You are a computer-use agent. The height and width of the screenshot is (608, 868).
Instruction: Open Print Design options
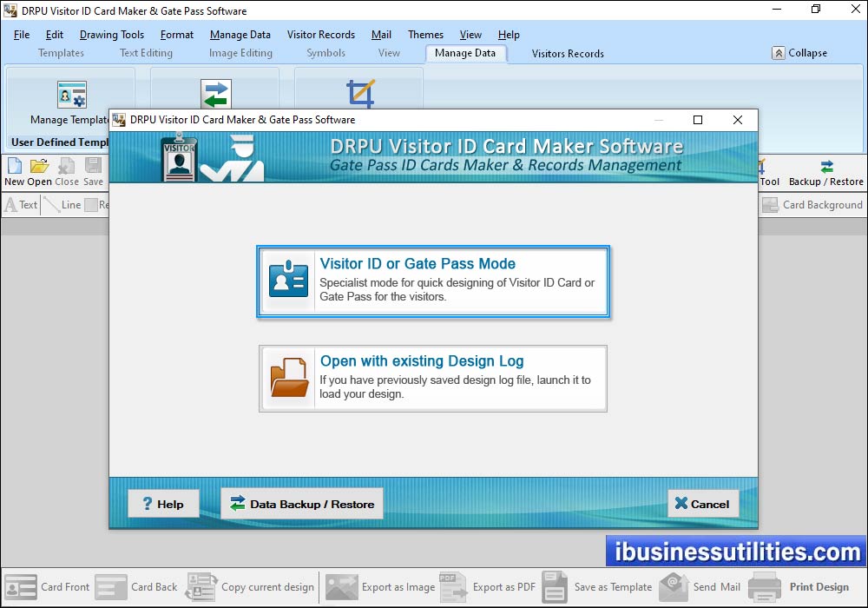pyautogui.click(x=801, y=587)
